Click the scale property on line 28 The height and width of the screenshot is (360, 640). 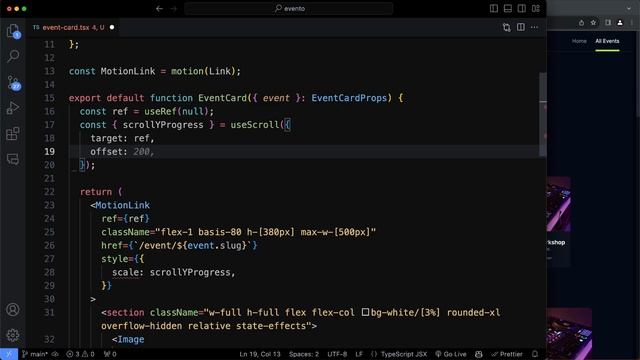point(125,272)
